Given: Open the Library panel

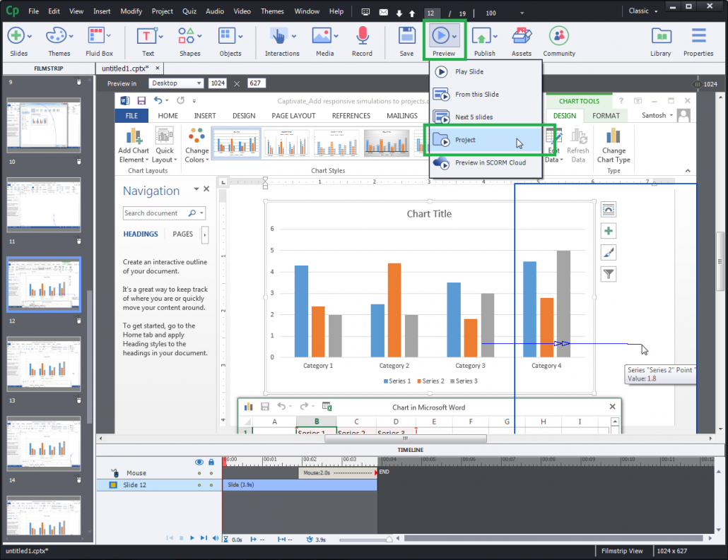Looking at the screenshot, I should tap(661, 35).
